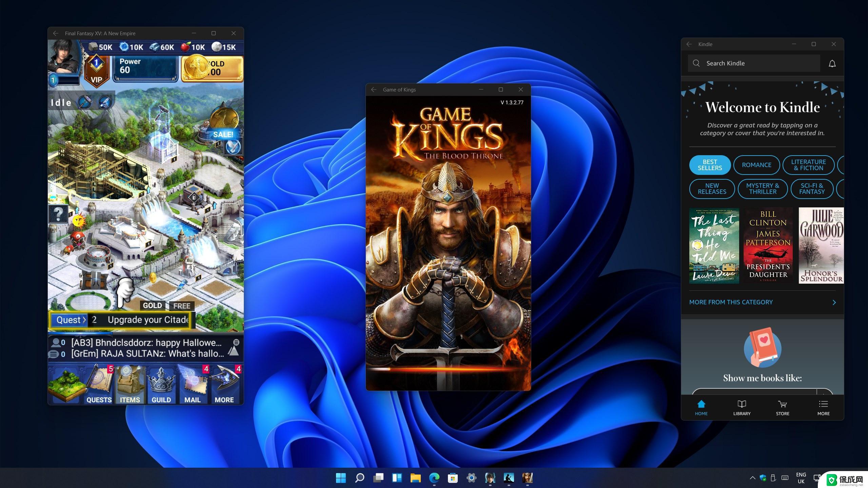Show hidden system tray icons
The image size is (868, 488).
752,478
